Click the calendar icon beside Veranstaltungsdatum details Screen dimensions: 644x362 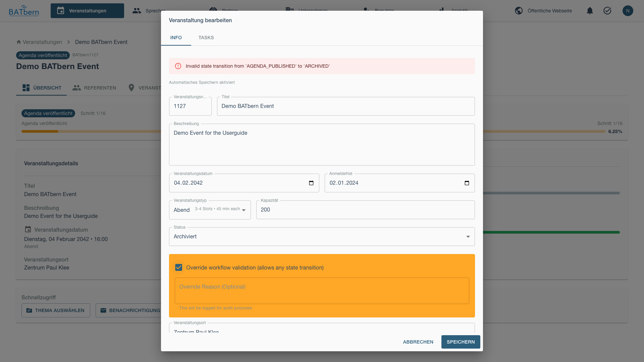coord(28,229)
